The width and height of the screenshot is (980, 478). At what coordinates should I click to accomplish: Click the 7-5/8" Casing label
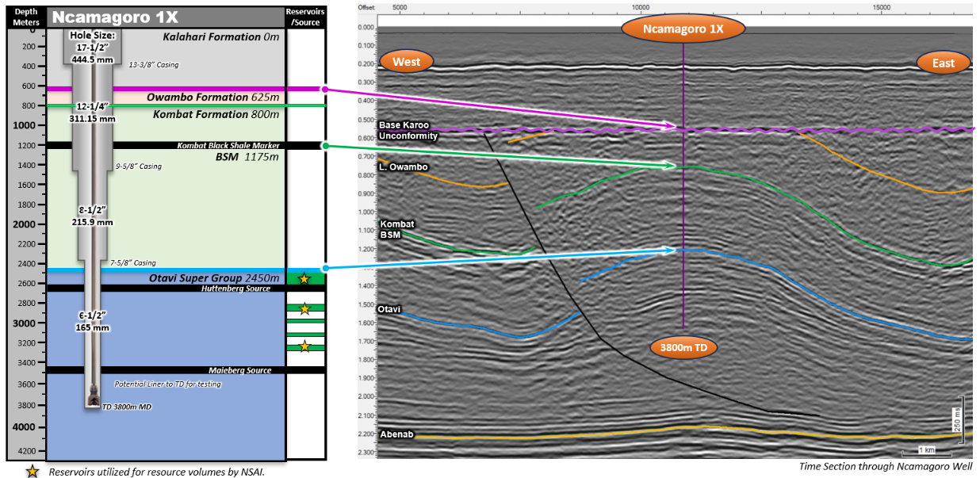click(133, 262)
